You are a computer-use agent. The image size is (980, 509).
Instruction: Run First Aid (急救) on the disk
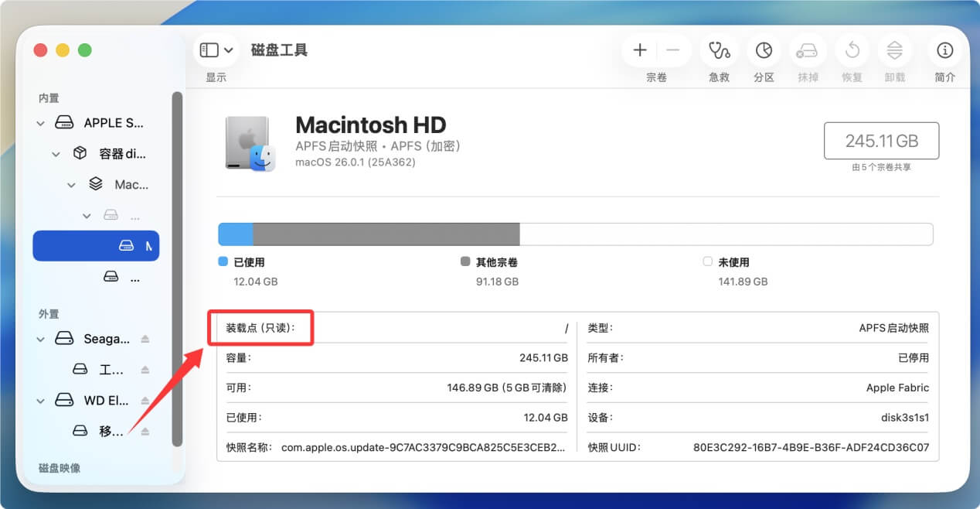point(719,50)
